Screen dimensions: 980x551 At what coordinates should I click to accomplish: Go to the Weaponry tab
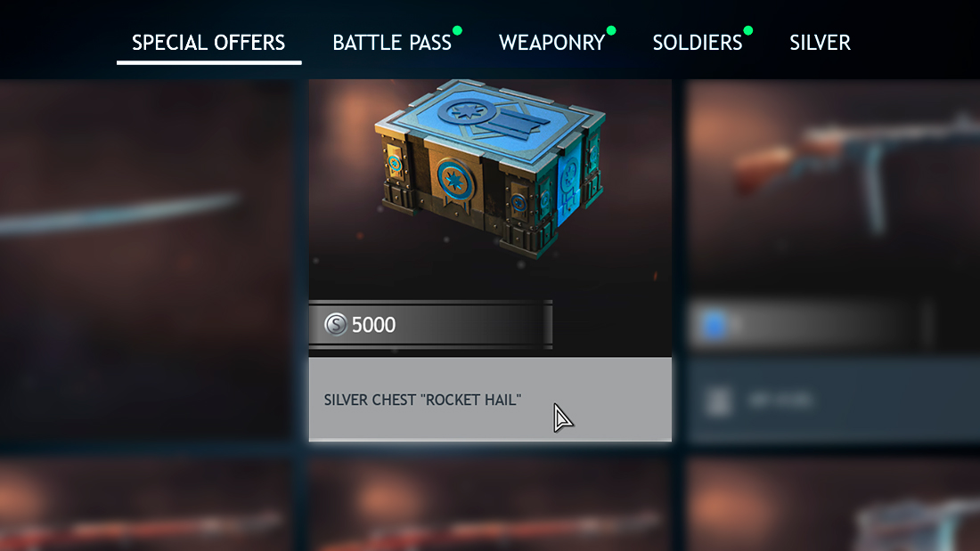point(551,43)
